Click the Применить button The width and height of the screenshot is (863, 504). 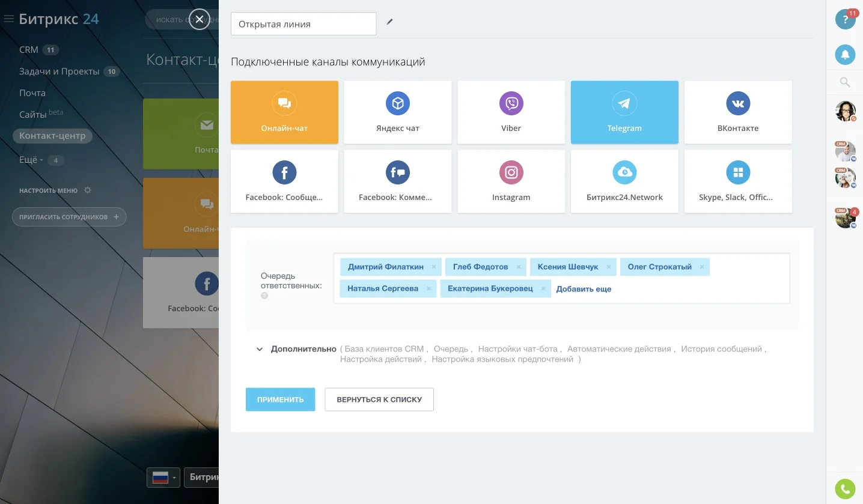tap(280, 399)
